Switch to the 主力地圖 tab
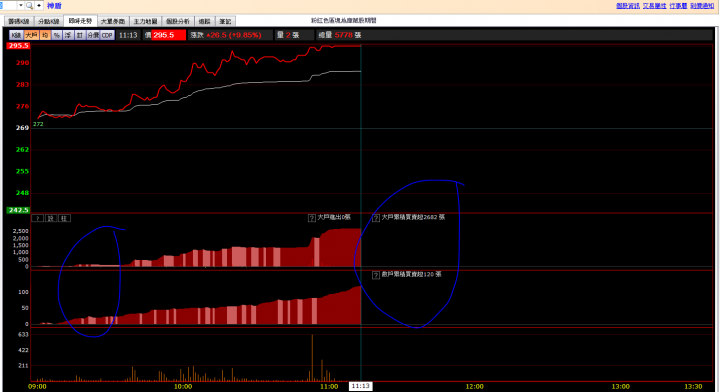Screen dimensions: 720x392 [146, 22]
